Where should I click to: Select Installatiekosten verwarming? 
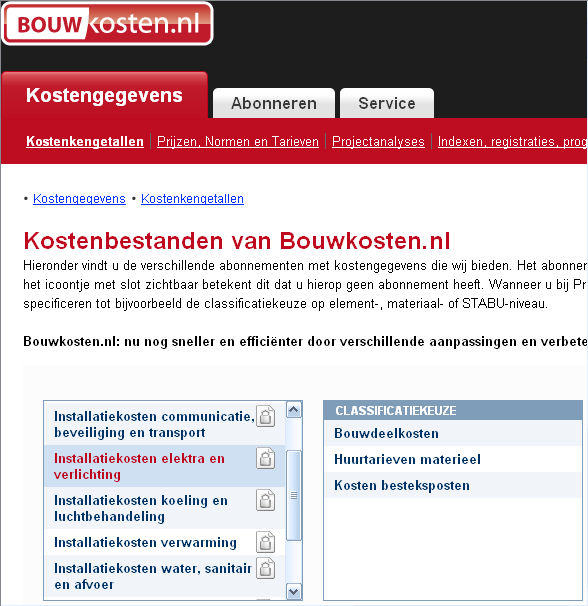click(165, 542)
